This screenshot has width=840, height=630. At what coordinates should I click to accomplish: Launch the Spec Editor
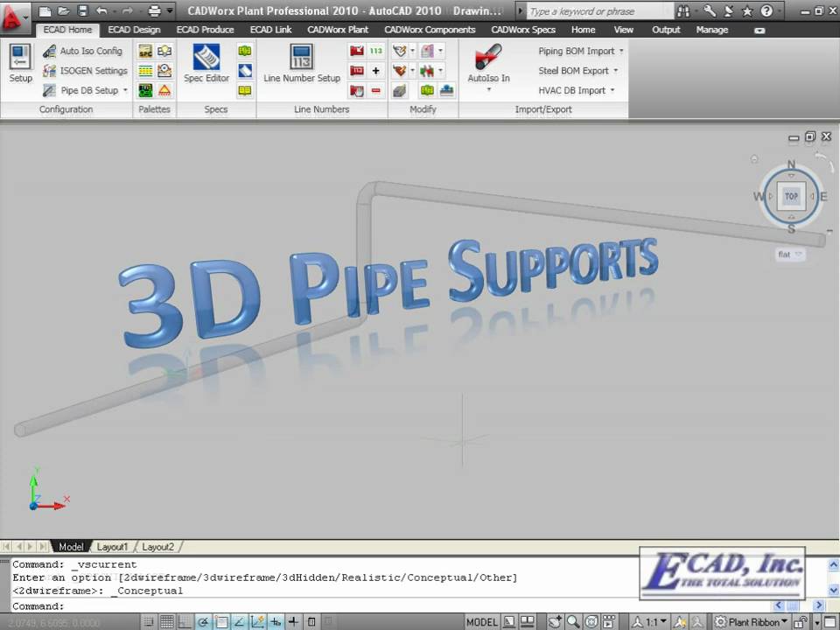tap(206, 63)
